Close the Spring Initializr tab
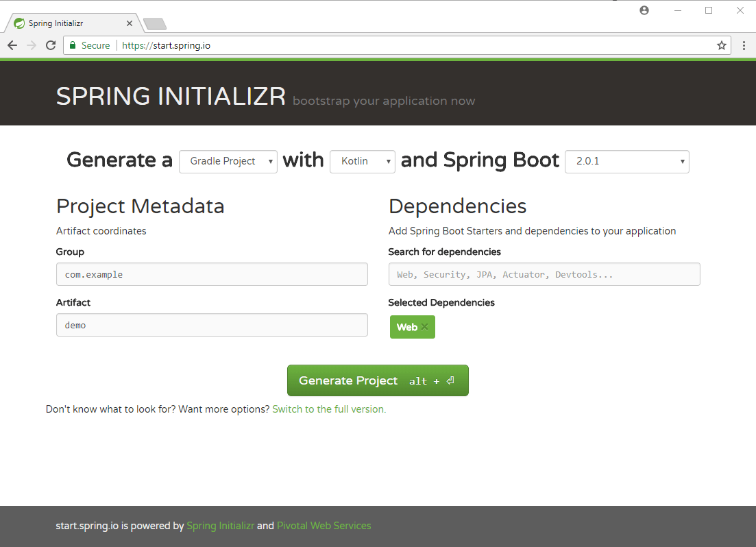The height and width of the screenshot is (547, 756). (x=130, y=23)
